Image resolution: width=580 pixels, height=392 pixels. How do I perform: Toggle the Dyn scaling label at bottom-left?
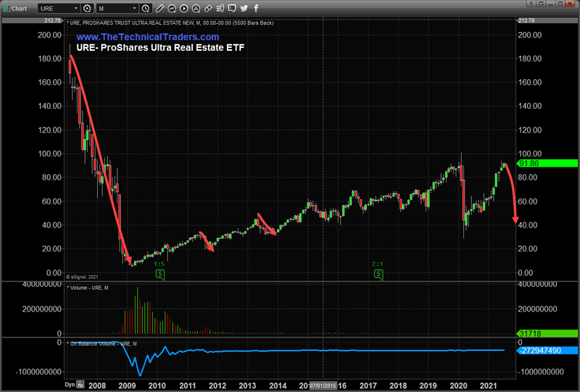click(x=69, y=383)
